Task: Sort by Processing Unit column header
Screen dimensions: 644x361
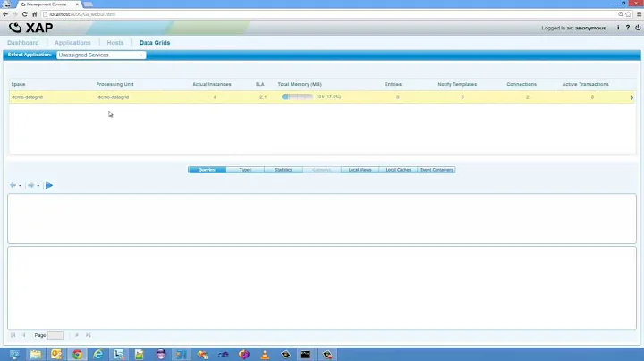Action: click(115, 84)
